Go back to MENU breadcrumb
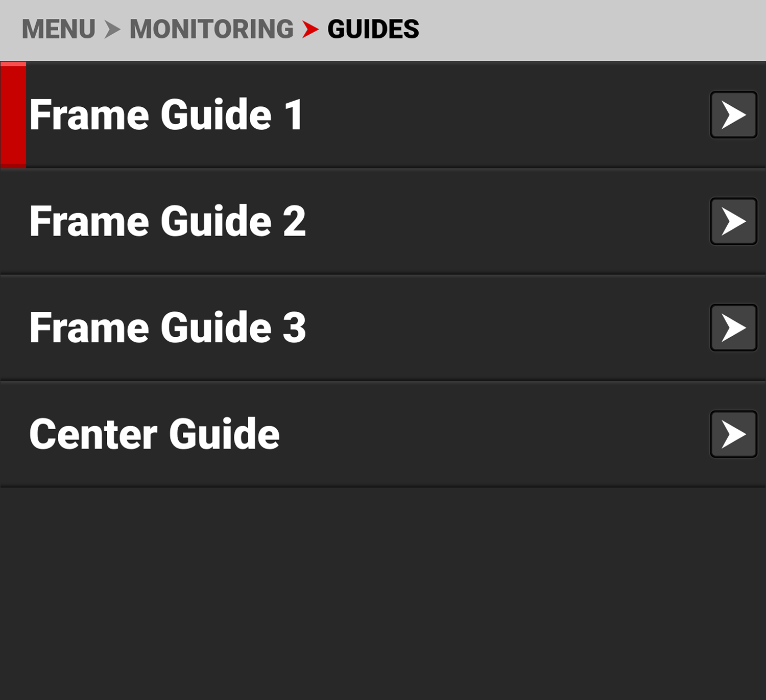This screenshot has height=700, width=766. pos(58,29)
